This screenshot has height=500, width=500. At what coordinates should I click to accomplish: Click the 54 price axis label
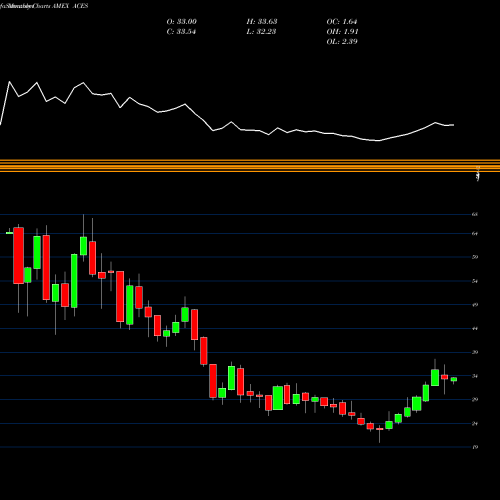[475, 281]
